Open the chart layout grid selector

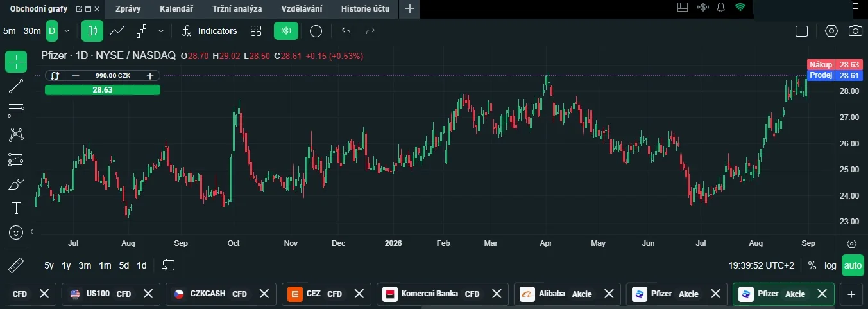coord(257,31)
